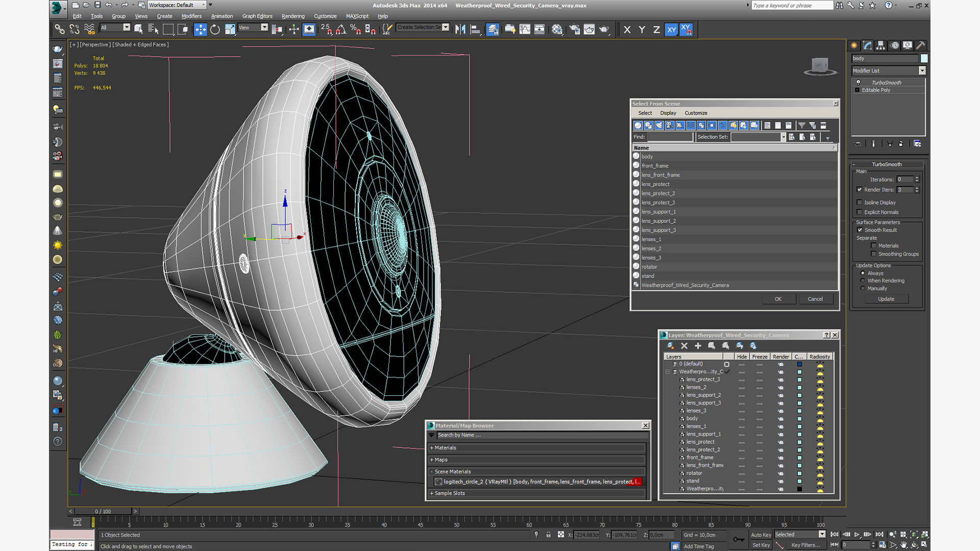
Task: Toggle Render Iters checkbox
Action: 860,190
